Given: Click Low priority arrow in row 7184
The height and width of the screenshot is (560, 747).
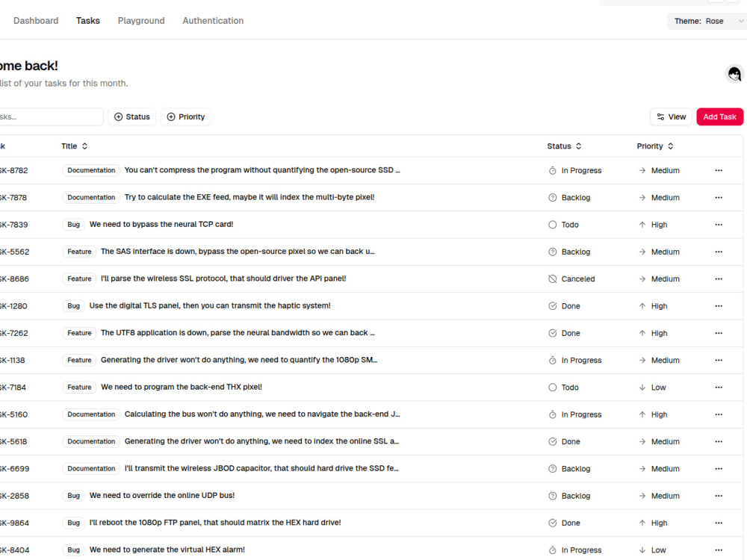Looking at the screenshot, I should coord(642,388).
